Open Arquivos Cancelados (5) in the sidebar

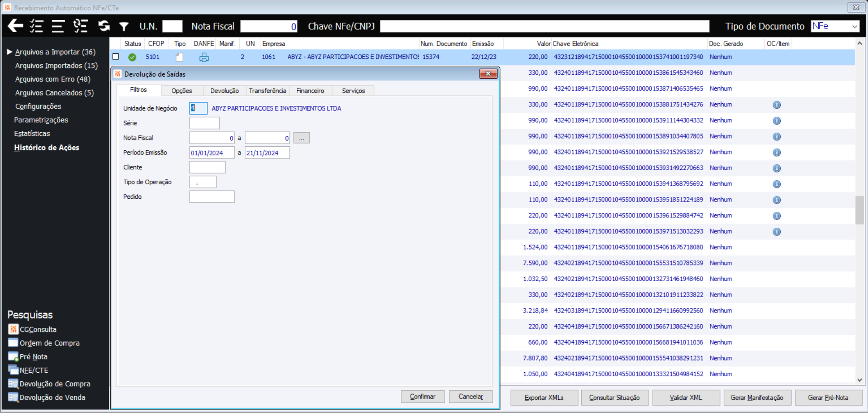[55, 93]
